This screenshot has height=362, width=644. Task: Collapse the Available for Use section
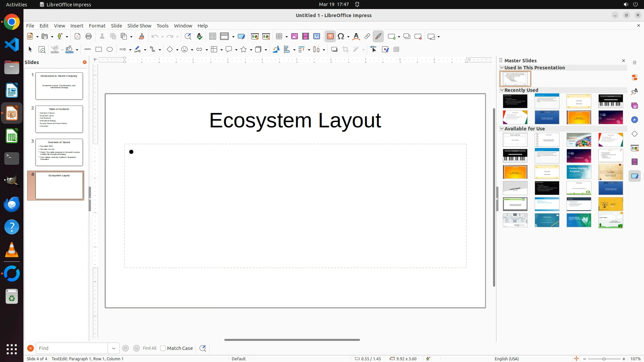502,128
